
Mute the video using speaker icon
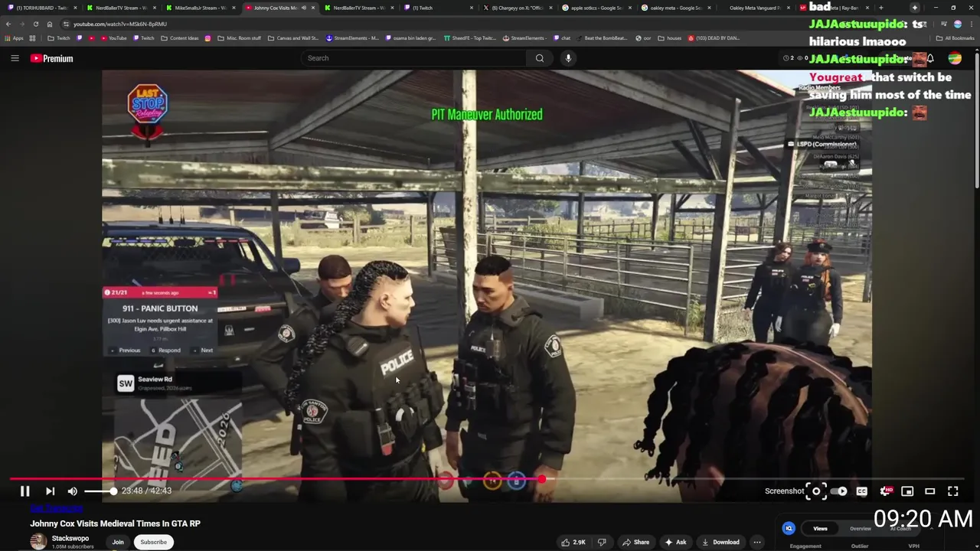(72, 491)
